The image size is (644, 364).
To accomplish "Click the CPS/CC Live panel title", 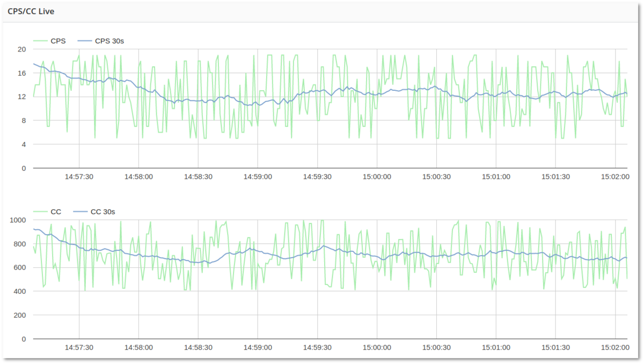I will (x=31, y=11).
